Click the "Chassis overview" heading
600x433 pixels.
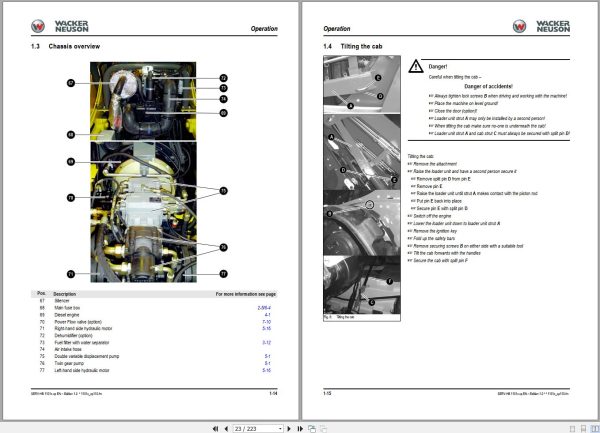74,46
